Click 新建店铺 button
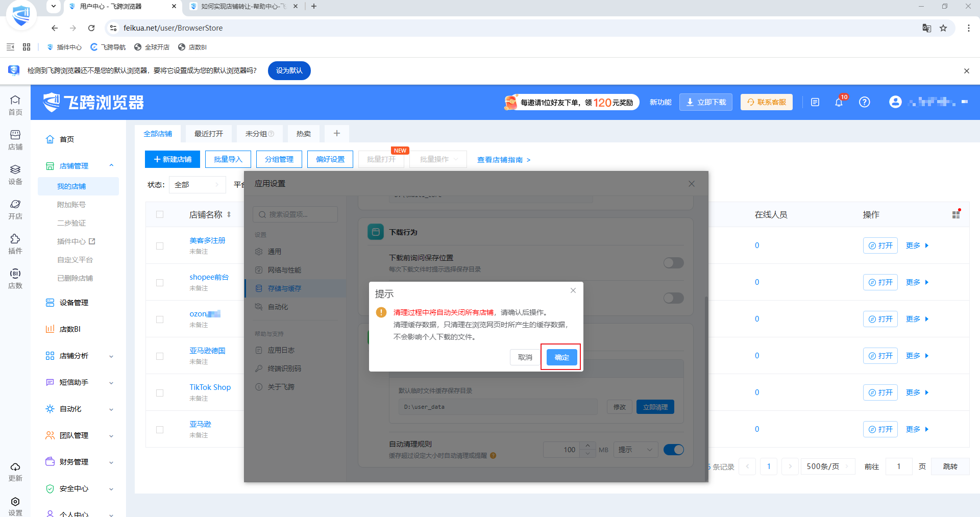The image size is (980, 517). tap(173, 159)
